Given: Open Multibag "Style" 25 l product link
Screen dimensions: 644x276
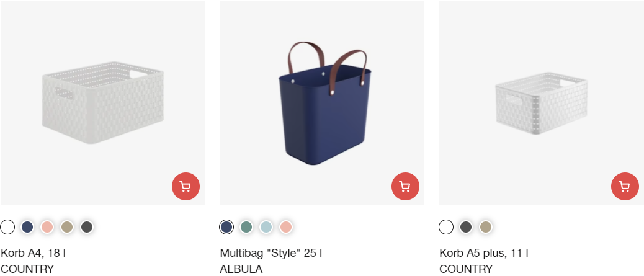Looking at the screenshot, I should coord(271,253).
